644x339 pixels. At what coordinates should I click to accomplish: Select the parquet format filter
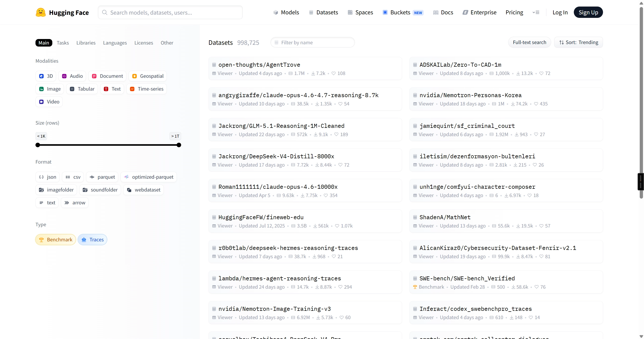click(102, 177)
